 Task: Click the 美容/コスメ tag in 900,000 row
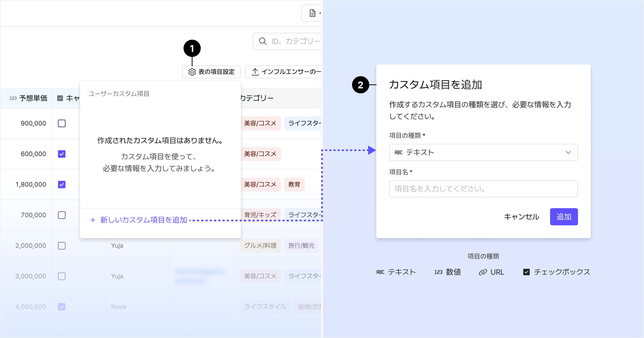pyautogui.click(x=260, y=123)
